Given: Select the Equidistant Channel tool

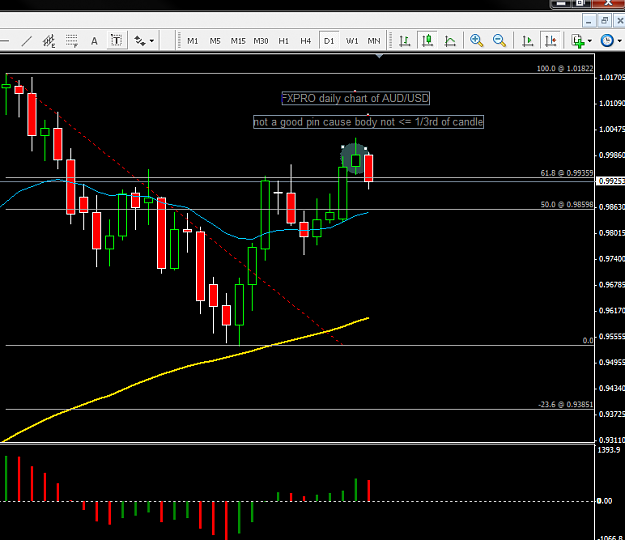Looking at the screenshot, I should tap(49, 41).
